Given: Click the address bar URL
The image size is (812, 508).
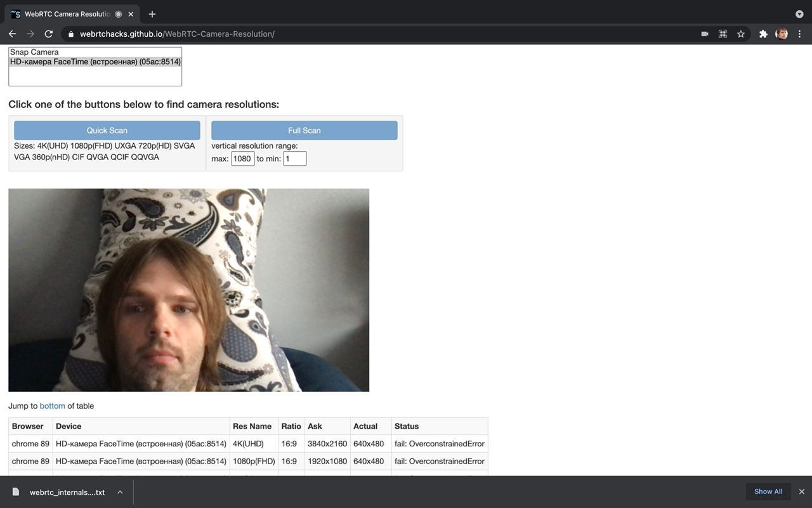Looking at the screenshot, I should [177, 34].
